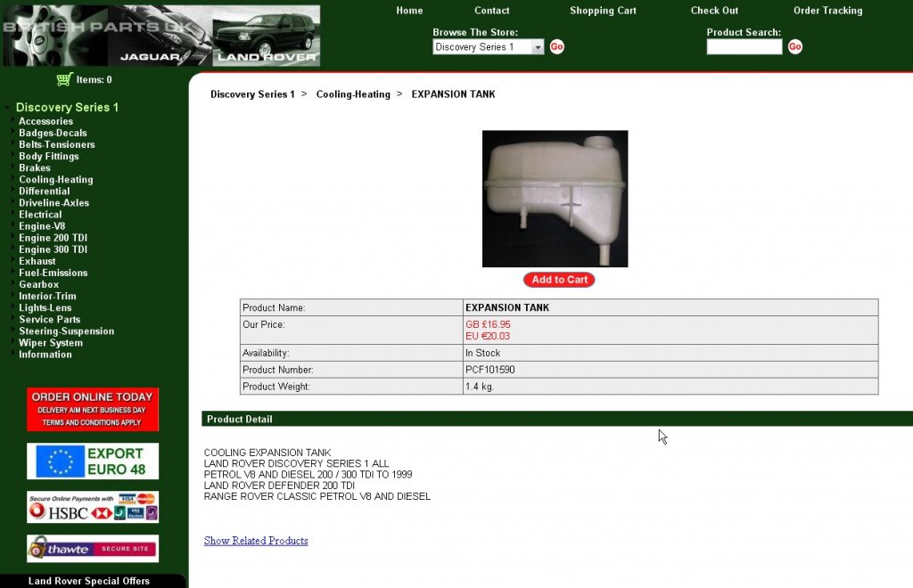Open Order Tracking page
Image resolution: width=913 pixels, height=588 pixels.
click(828, 11)
